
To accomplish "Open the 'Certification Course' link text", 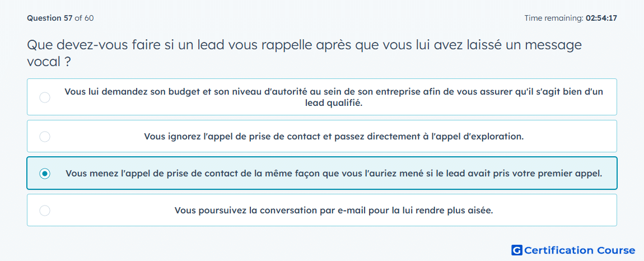I will (x=580, y=250).
